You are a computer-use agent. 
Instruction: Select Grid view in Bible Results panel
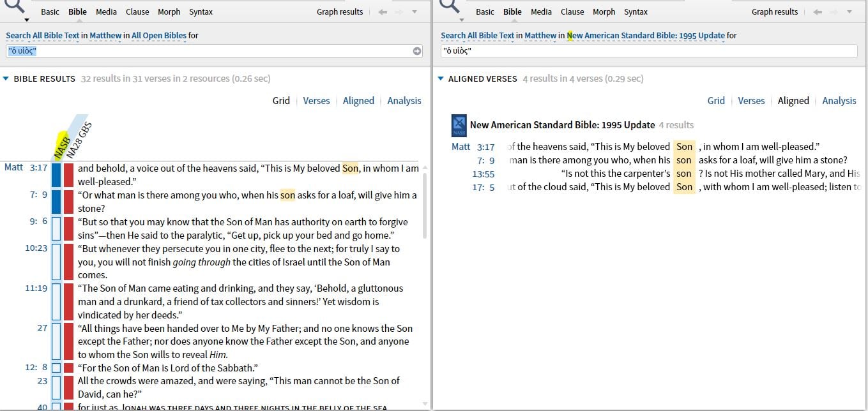click(281, 101)
